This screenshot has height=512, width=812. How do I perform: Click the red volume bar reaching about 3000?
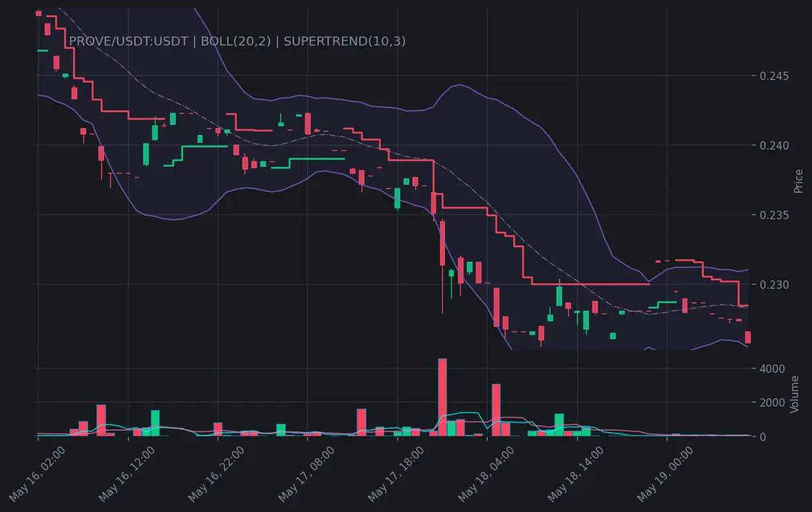[496, 410]
